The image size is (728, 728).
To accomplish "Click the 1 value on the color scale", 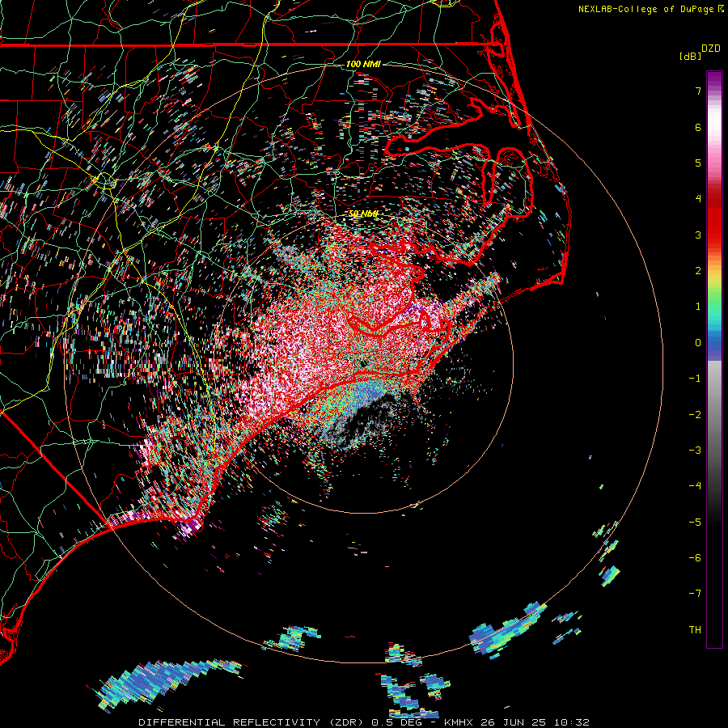I will coord(698,307).
